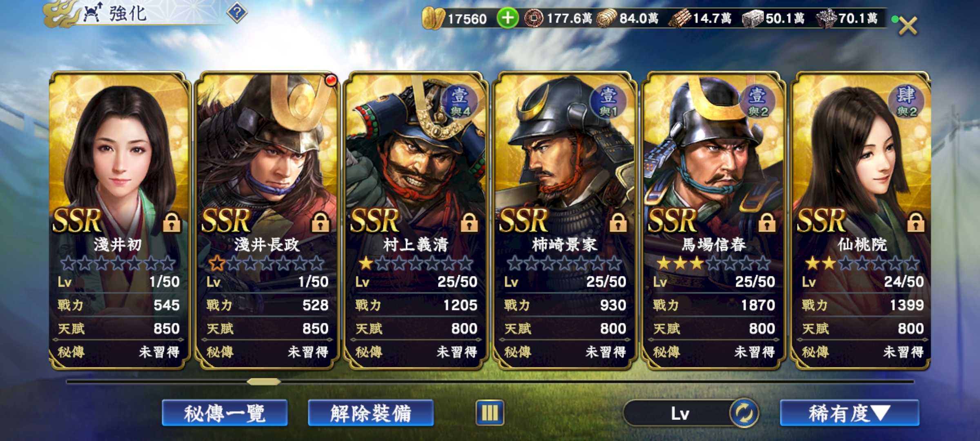980x441 pixels.
Task: Click the refresh arrows next to Lv
Action: tap(744, 413)
